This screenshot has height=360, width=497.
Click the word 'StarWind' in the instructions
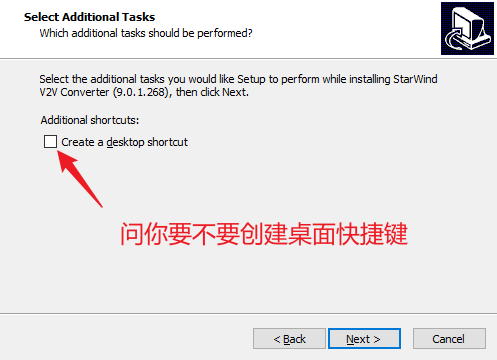coord(415,79)
